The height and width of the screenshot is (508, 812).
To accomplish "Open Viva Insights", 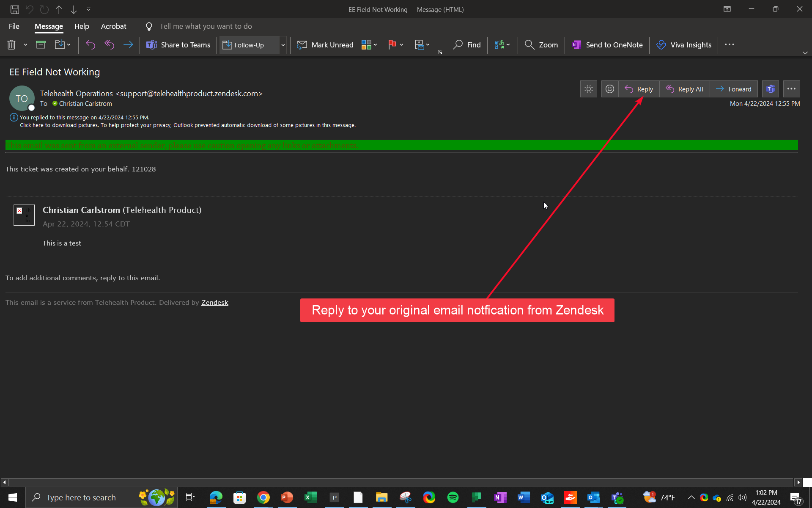I will (x=683, y=44).
